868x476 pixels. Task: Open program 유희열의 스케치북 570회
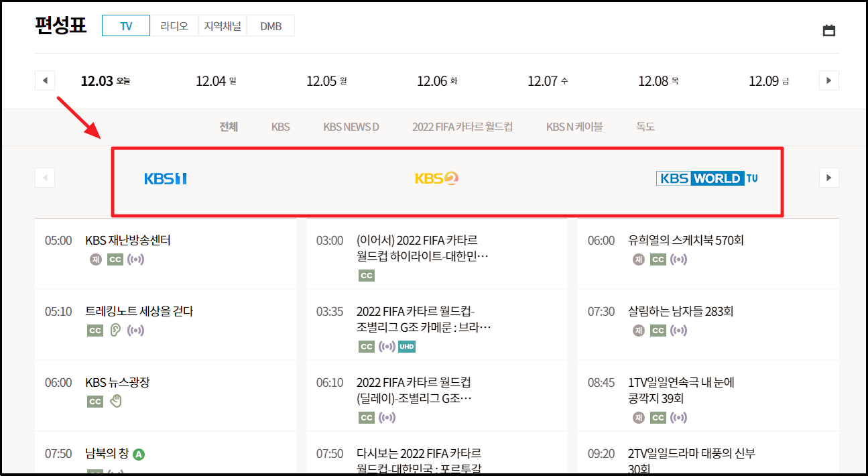click(686, 240)
